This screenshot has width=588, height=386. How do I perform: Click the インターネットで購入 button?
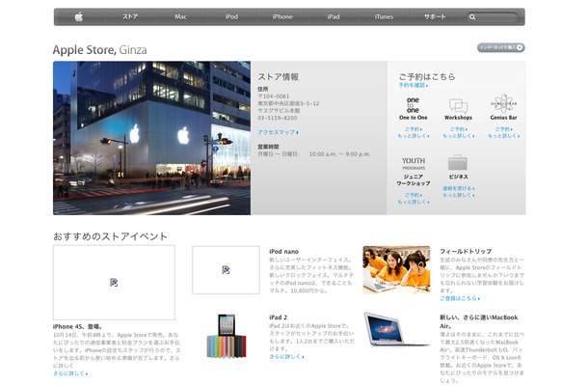tap(501, 47)
